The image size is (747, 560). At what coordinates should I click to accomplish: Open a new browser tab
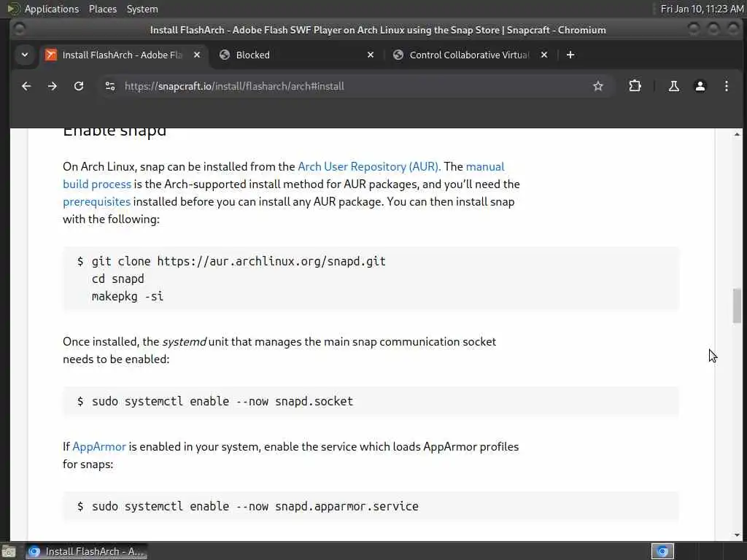coord(570,55)
